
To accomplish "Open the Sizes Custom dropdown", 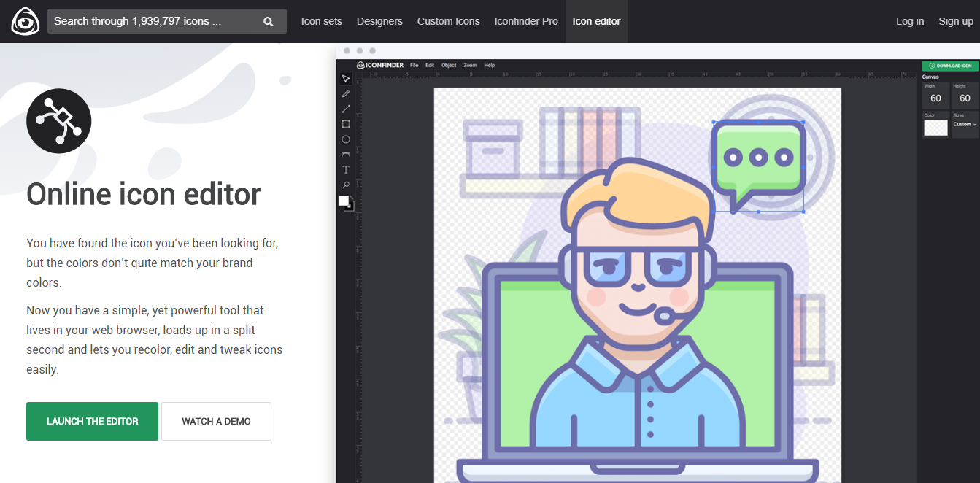I will 965,125.
